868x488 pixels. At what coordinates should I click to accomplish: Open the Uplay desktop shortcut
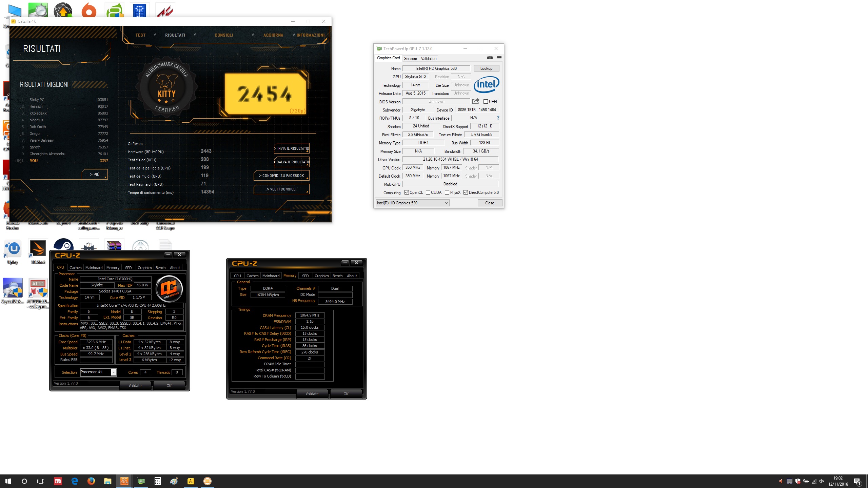[13, 252]
